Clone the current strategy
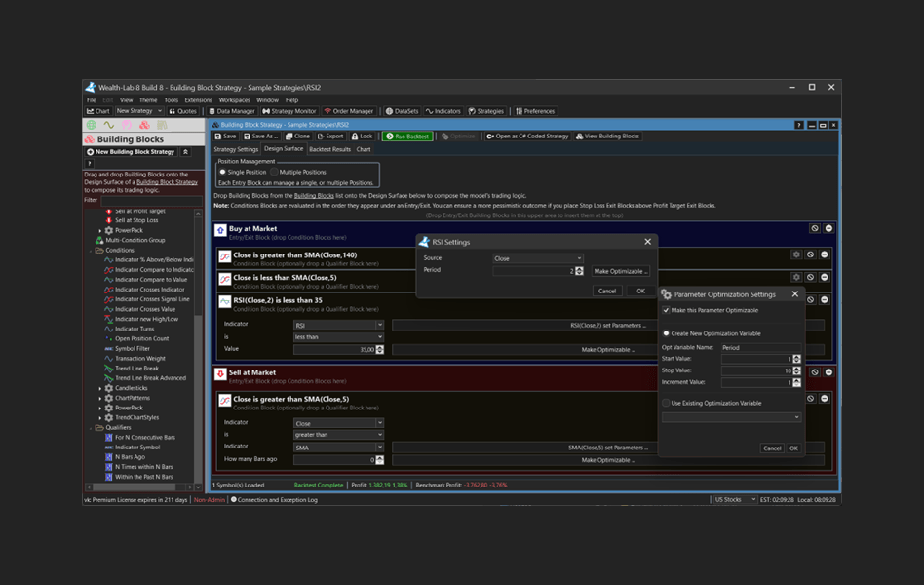 (x=297, y=136)
